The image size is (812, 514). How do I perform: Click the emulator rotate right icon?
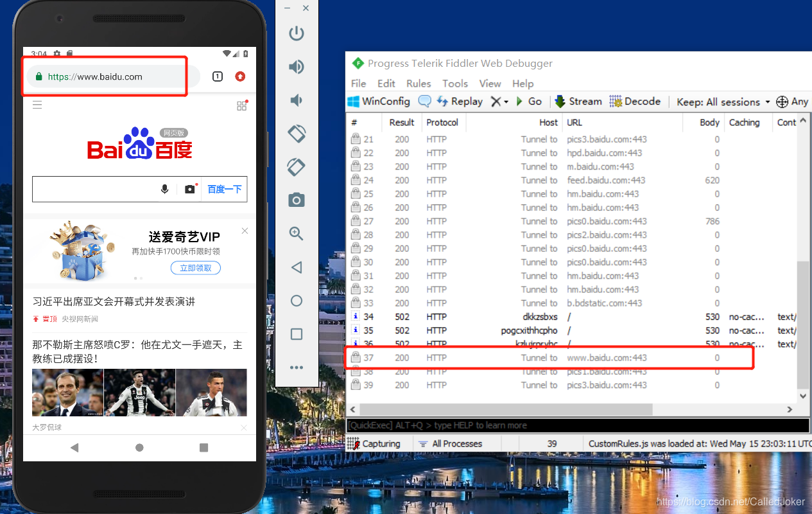pos(297,167)
